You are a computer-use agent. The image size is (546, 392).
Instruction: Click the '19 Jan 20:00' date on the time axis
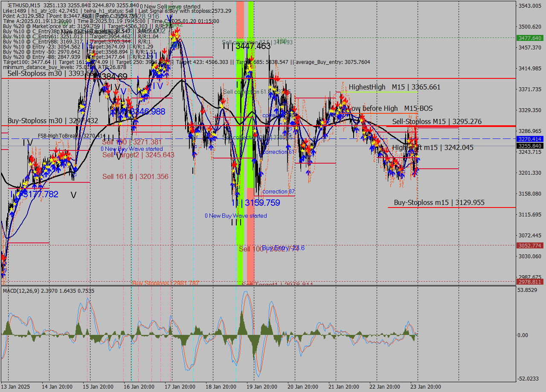tap(261, 387)
